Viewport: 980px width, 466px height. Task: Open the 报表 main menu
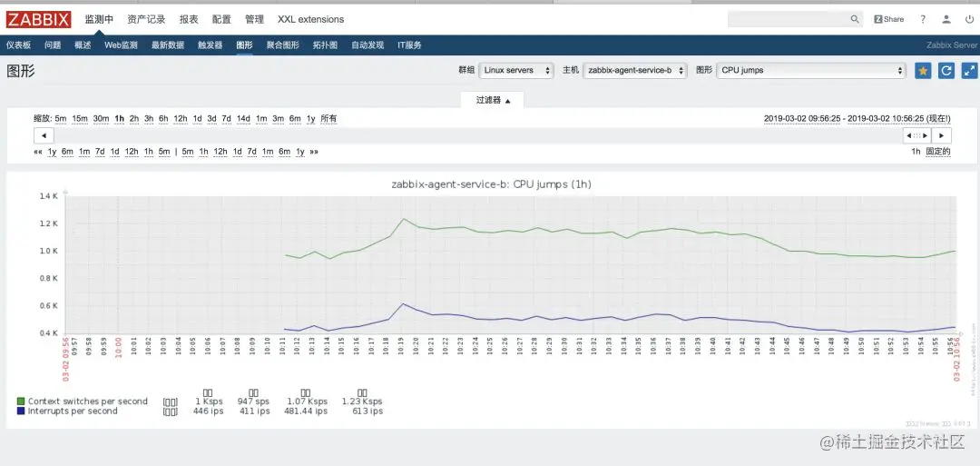189,19
